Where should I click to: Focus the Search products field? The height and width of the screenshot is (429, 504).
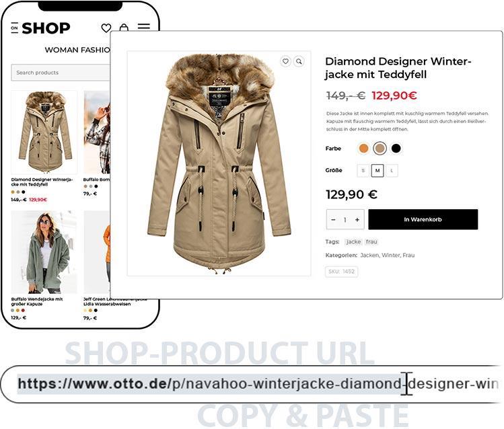[61, 73]
